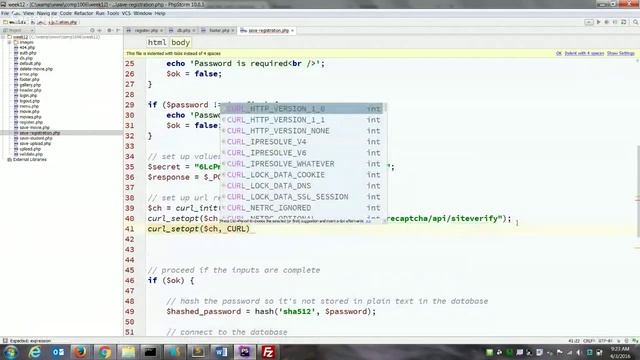Viewport: 640px width, 360px height.
Task: Expand the images folder
Action: (9, 42)
